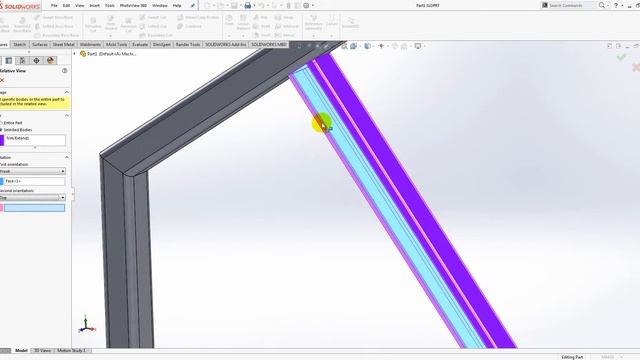Open the ConfigurationManager tab icon

pos(22,61)
